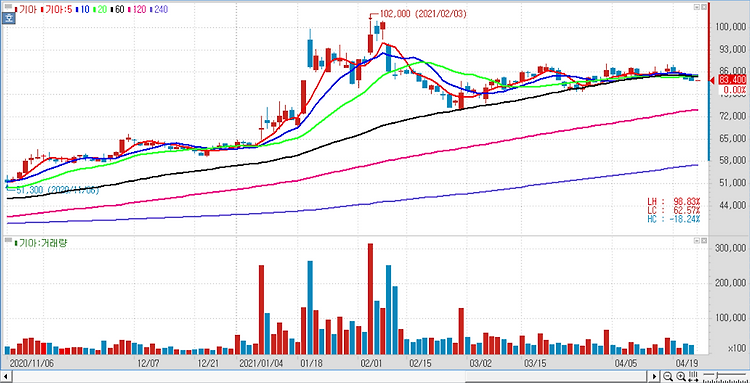Click the current price tag 83,400
This screenshot has width=750, height=383.
[732, 79]
